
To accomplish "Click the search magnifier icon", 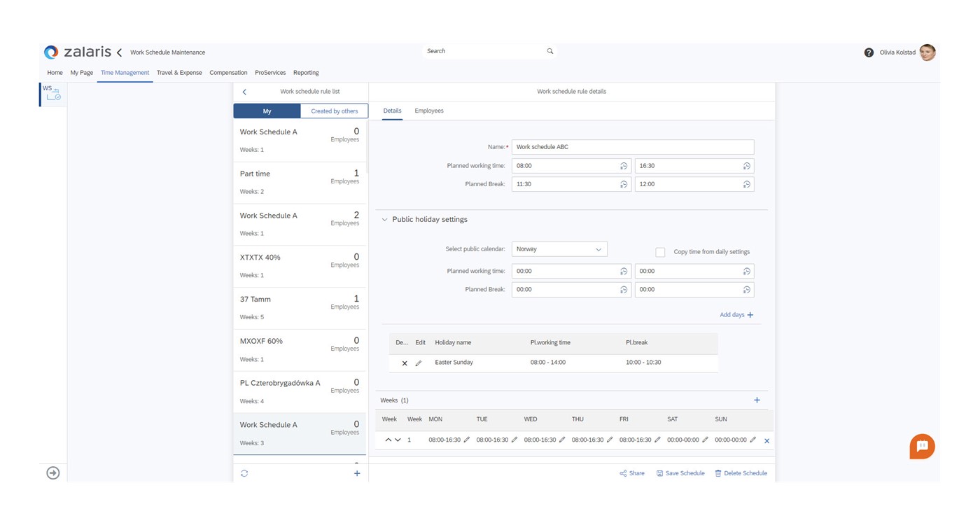I will click(550, 51).
